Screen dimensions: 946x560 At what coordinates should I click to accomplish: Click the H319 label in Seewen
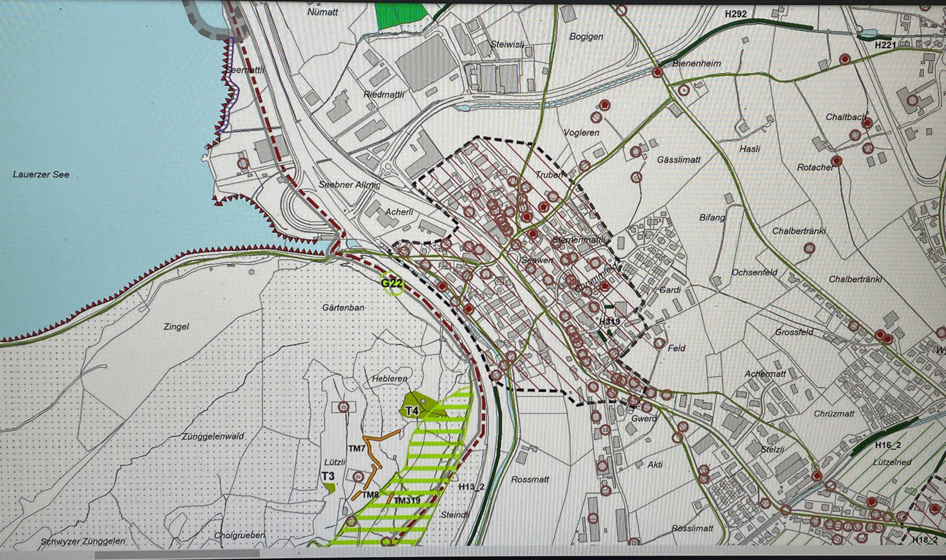point(610,322)
